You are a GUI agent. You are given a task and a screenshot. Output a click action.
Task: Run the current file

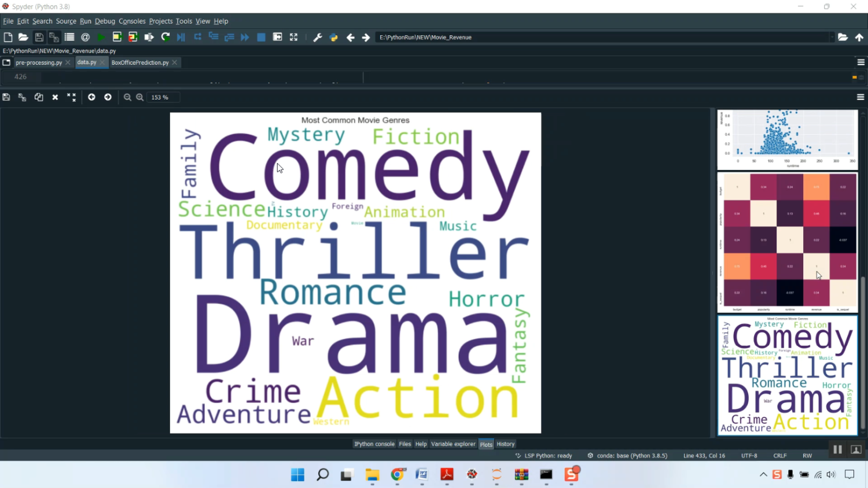[100, 37]
